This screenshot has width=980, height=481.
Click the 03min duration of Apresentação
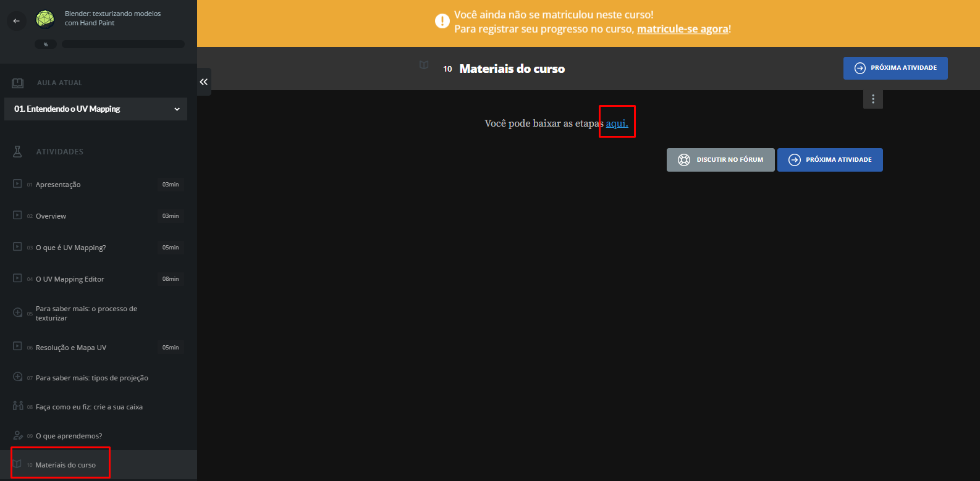(171, 185)
